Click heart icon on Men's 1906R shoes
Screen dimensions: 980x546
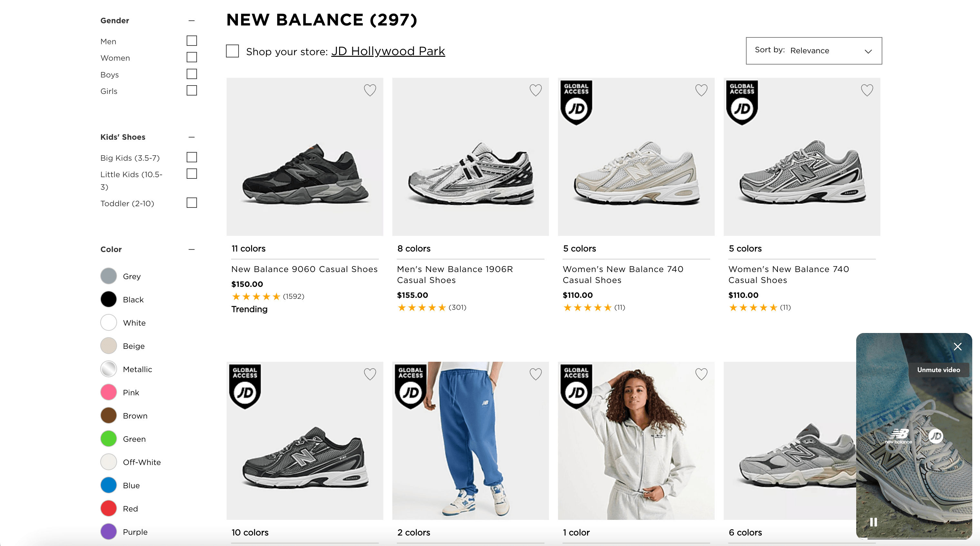[x=535, y=90]
